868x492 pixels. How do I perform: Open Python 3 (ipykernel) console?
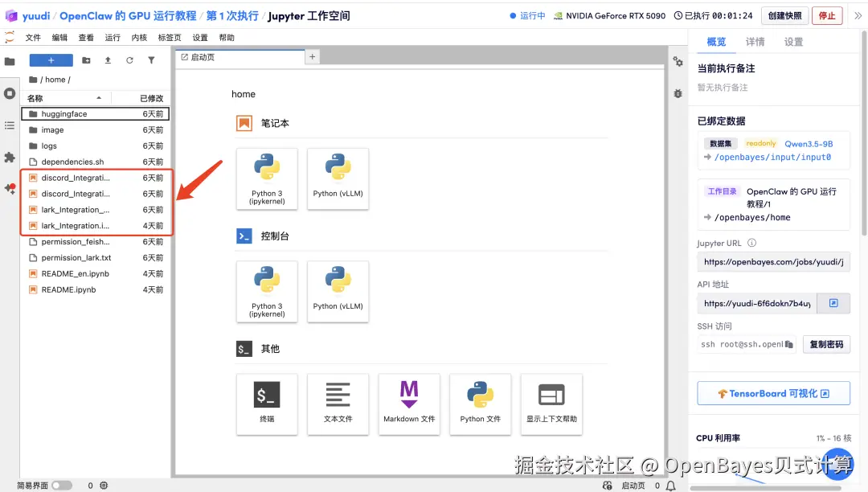click(267, 292)
